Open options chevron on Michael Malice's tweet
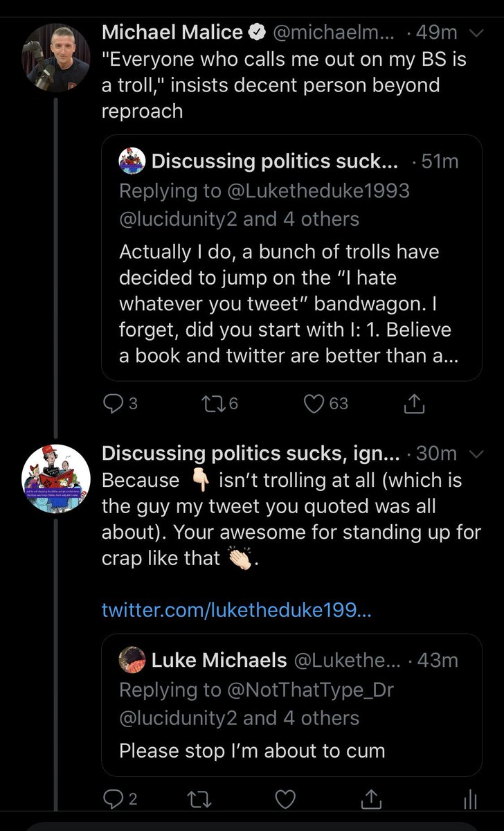The image size is (504, 831). 477,33
